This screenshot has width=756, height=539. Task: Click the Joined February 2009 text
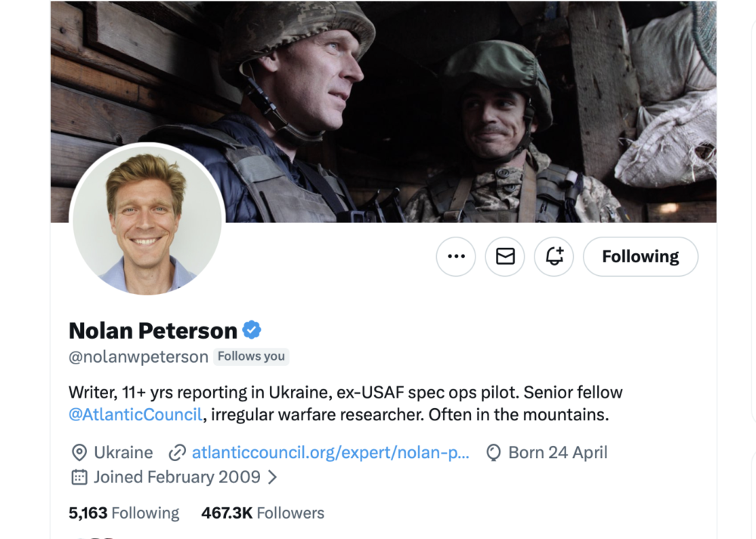[x=177, y=477]
